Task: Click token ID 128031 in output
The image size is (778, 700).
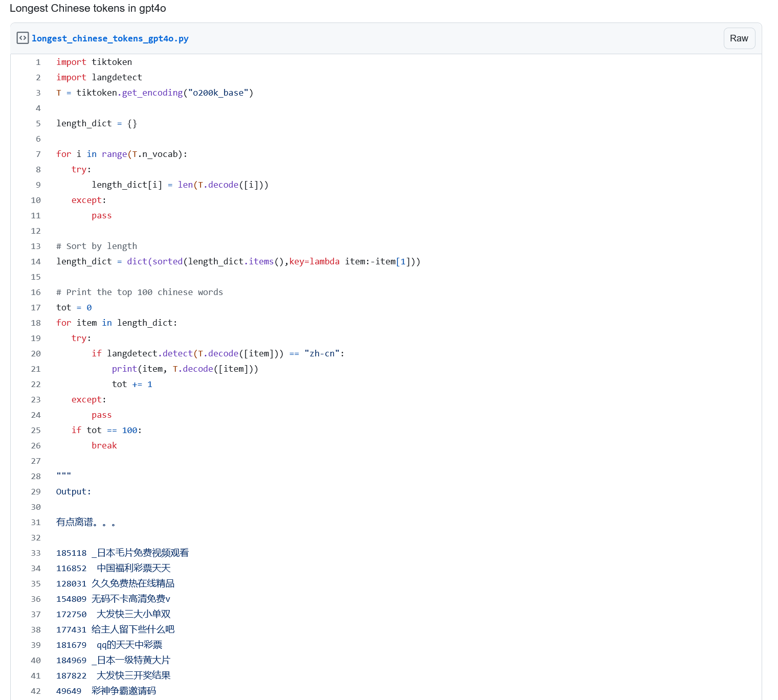Action: (x=72, y=583)
